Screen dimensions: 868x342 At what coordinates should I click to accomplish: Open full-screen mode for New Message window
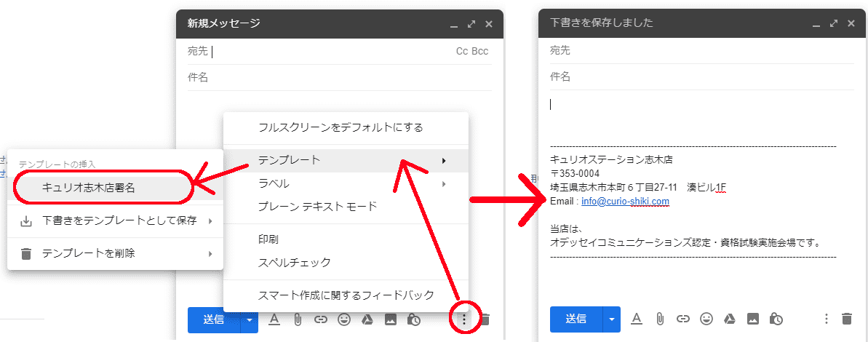[x=471, y=24]
